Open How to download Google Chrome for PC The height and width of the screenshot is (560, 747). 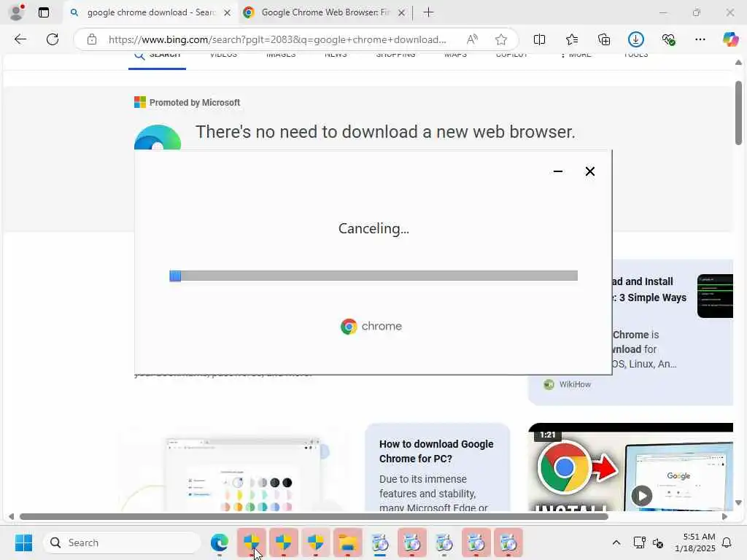tap(436, 451)
